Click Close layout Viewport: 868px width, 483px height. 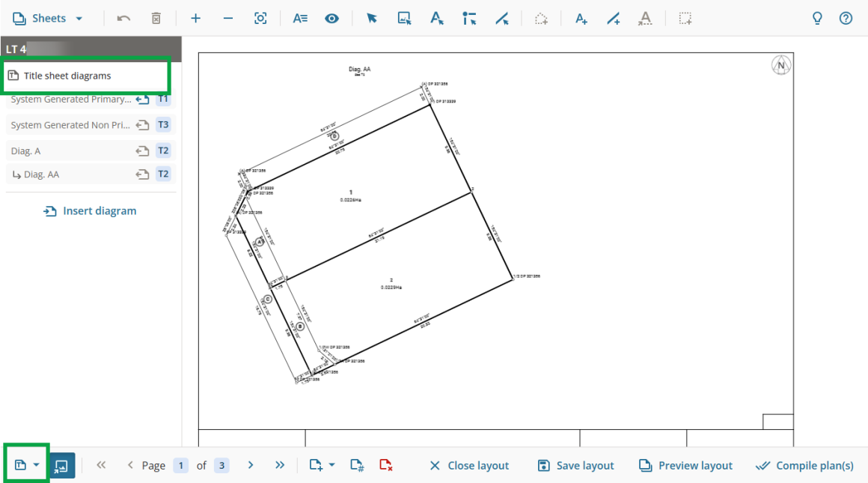coord(469,466)
